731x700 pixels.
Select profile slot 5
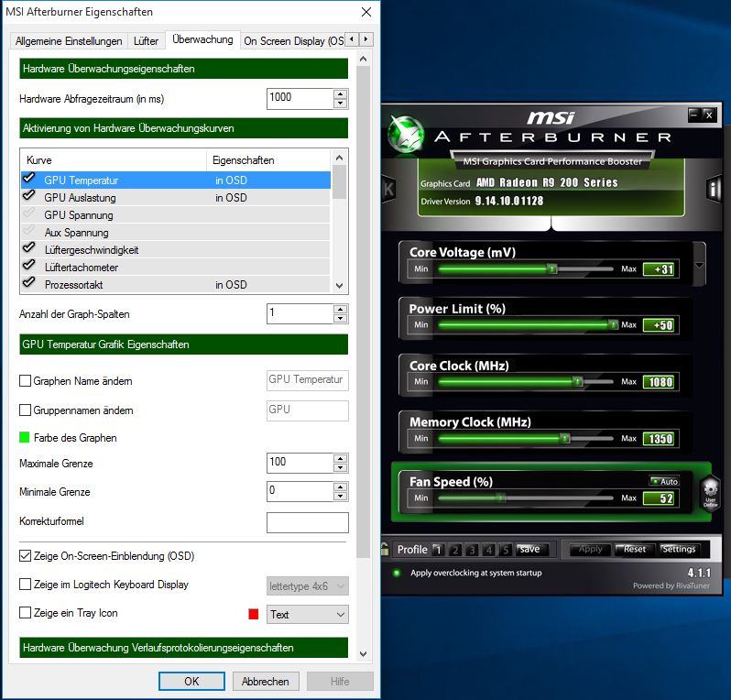506,550
